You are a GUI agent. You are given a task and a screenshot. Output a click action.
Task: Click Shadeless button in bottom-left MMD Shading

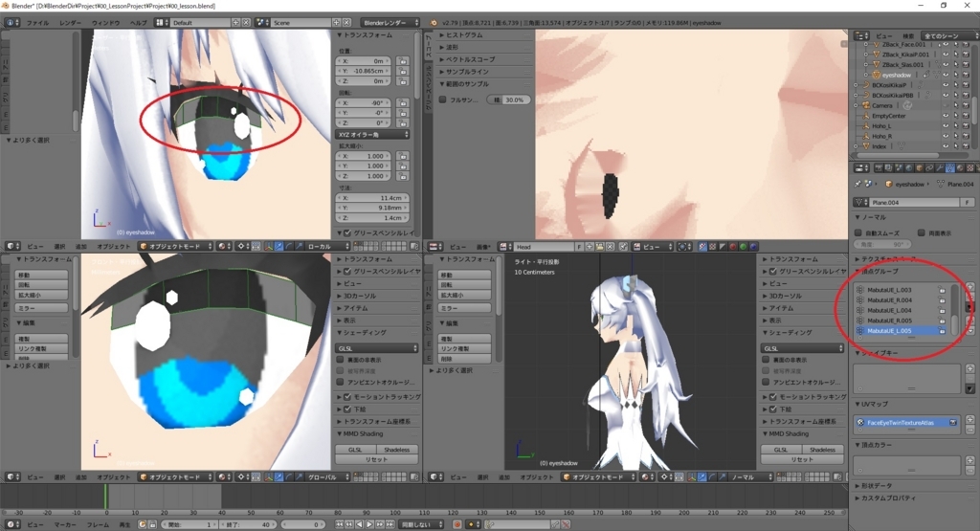[x=397, y=449]
